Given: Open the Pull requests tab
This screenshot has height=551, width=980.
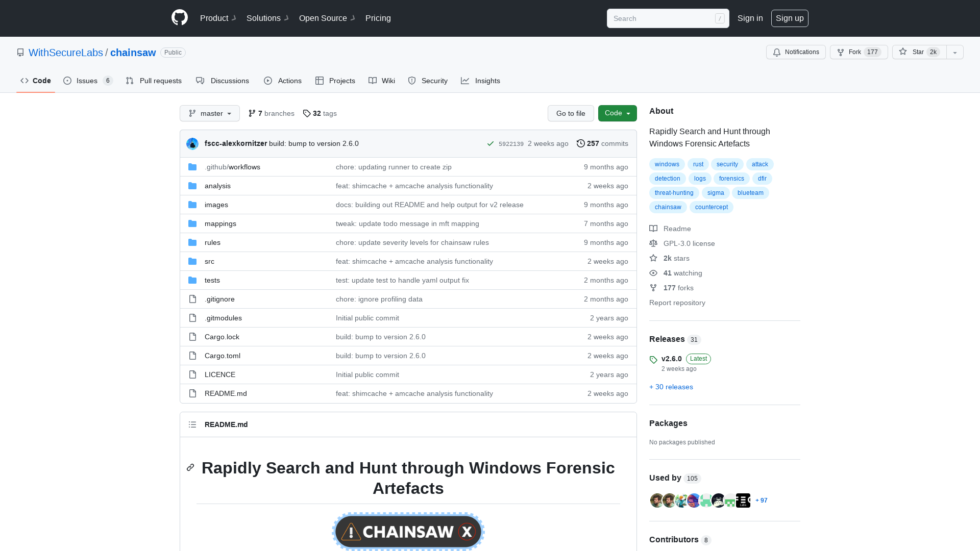Looking at the screenshot, I should (x=154, y=81).
